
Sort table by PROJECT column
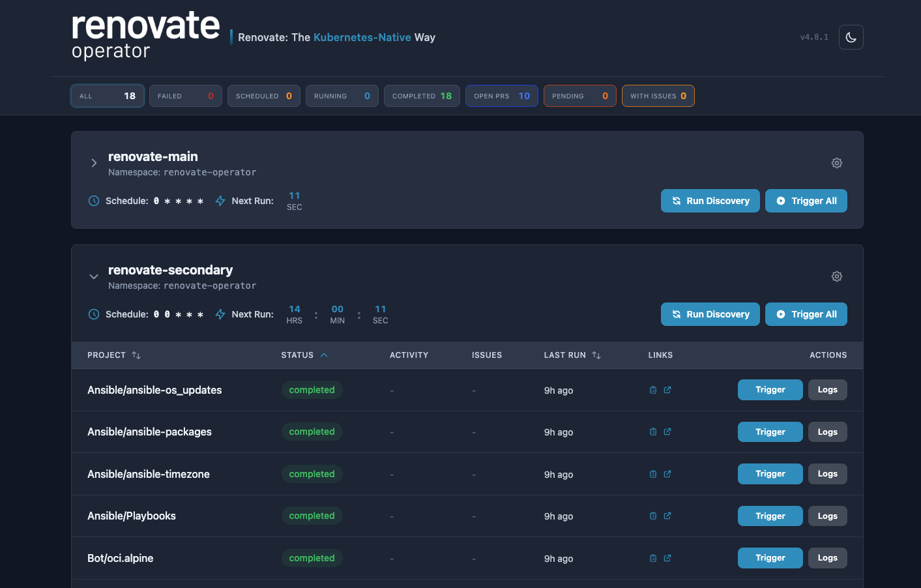(x=114, y=355)
